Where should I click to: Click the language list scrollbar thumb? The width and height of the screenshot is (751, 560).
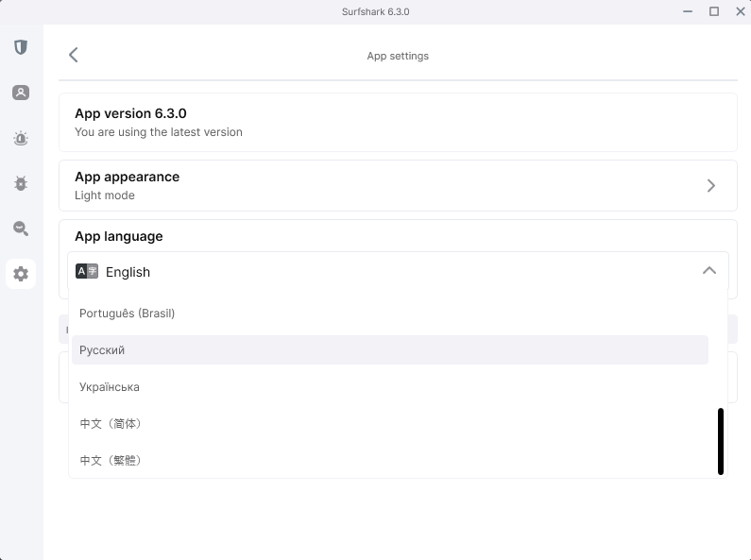721,441
